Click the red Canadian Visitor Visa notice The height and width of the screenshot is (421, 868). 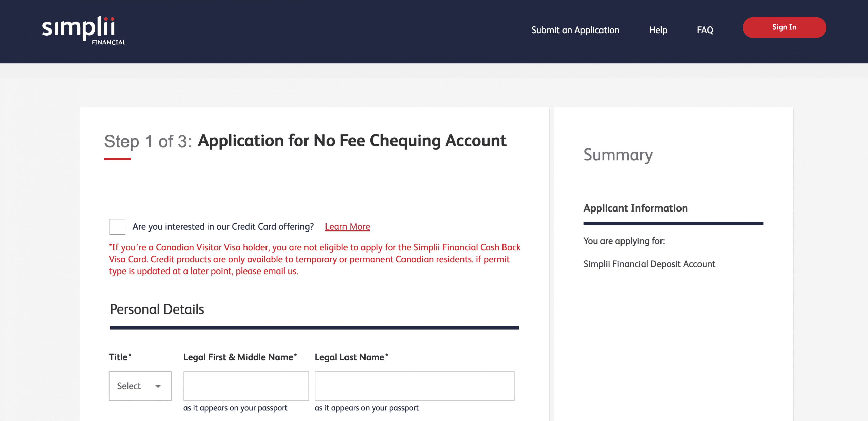coord(314,259)
